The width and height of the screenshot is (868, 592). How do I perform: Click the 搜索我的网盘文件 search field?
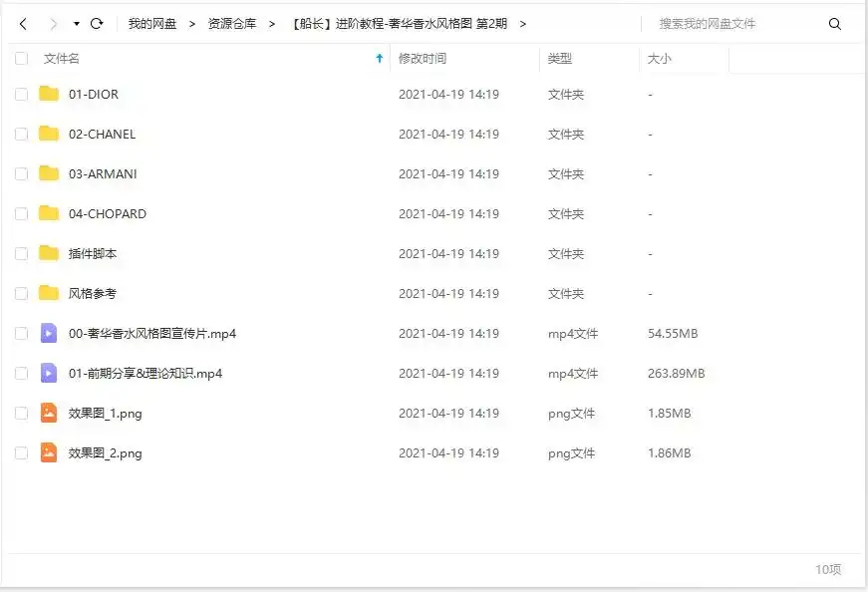[x=718, y=22]
